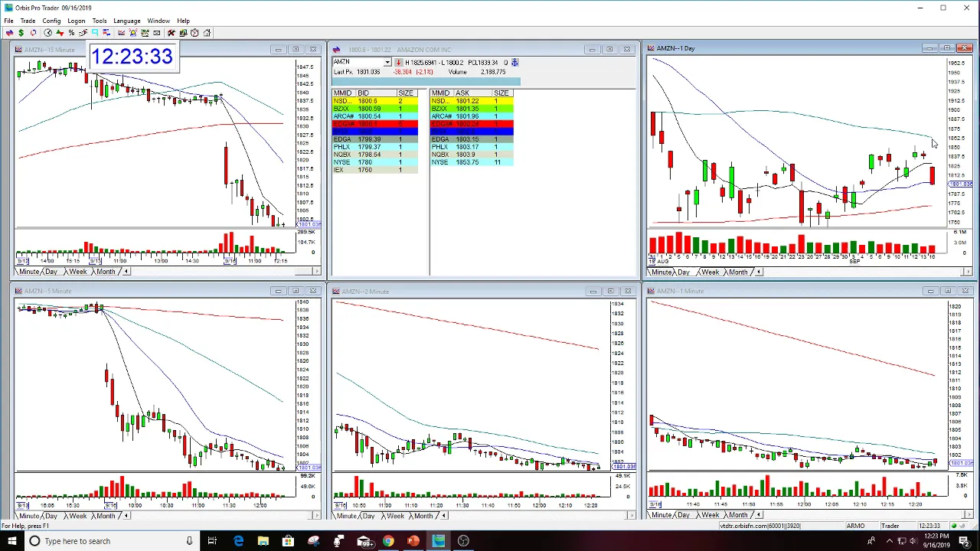Click the home house toolbar icon

coord(207,33)
